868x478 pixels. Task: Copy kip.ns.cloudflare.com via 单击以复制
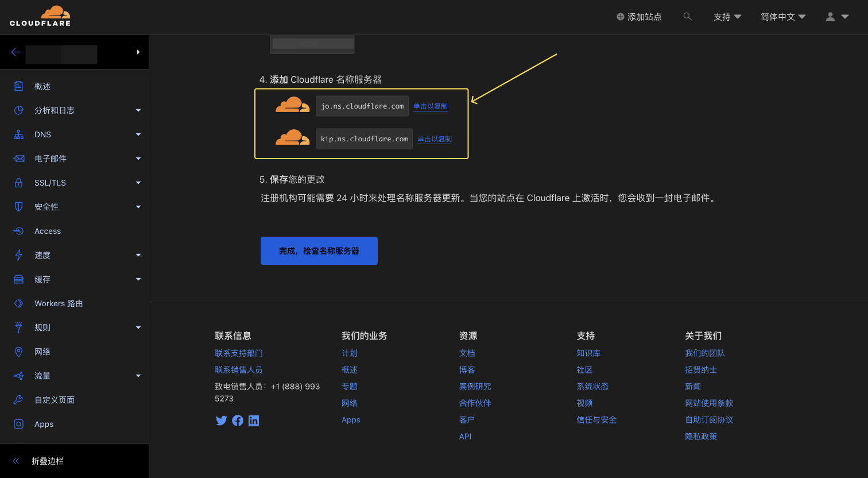(x=435, y=139)
